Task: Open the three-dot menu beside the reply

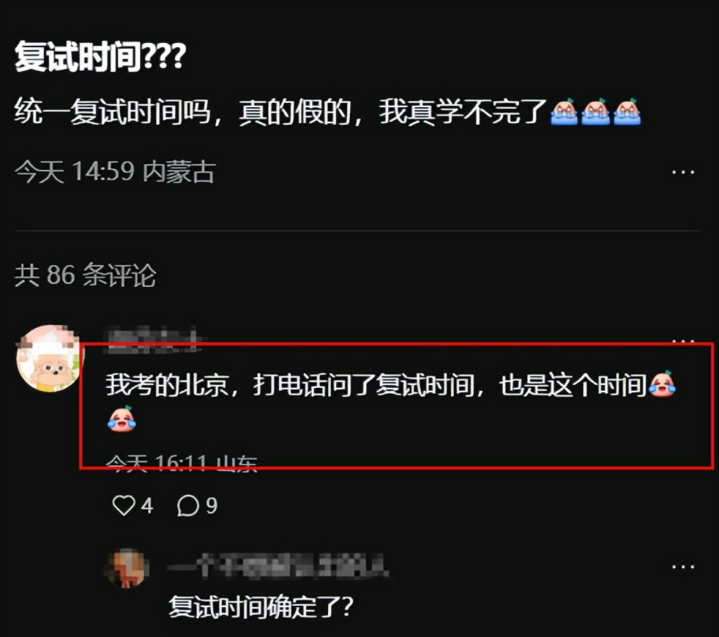Action: 683,567
